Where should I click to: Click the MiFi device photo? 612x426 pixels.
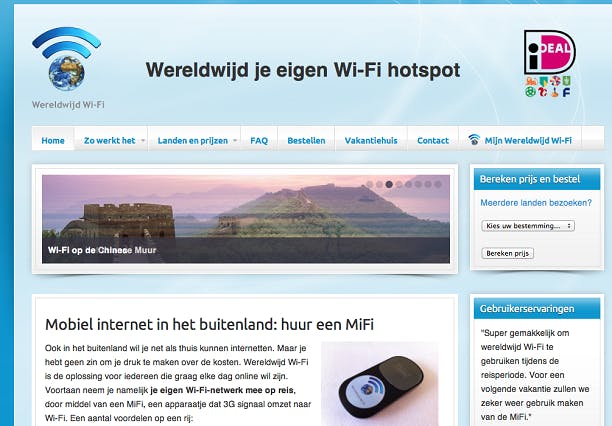380,385
